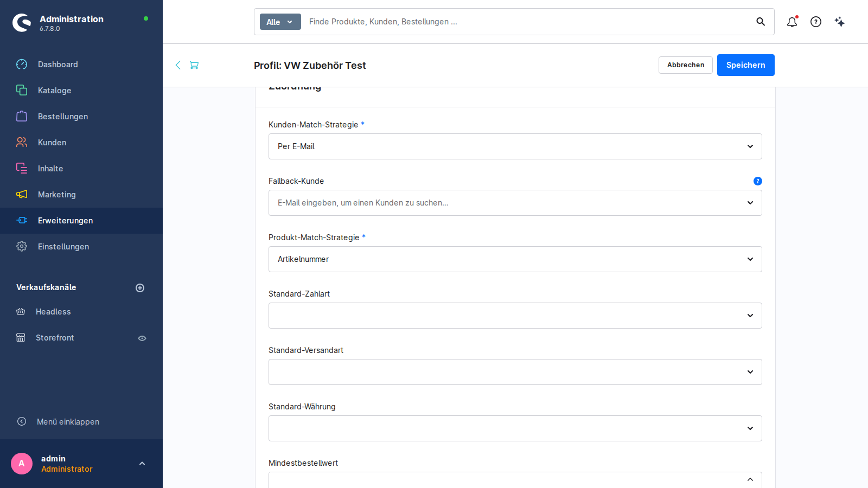
Task: Open Bestellungen menu item
Action: point(81,117)
